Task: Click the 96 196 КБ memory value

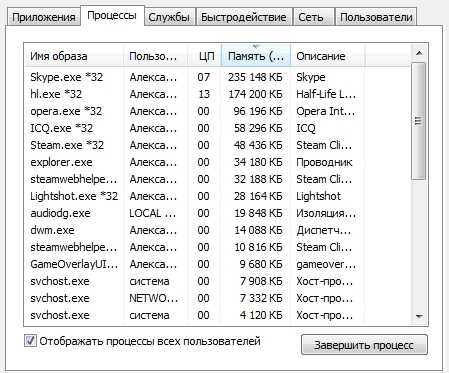Action: (258, 111)
